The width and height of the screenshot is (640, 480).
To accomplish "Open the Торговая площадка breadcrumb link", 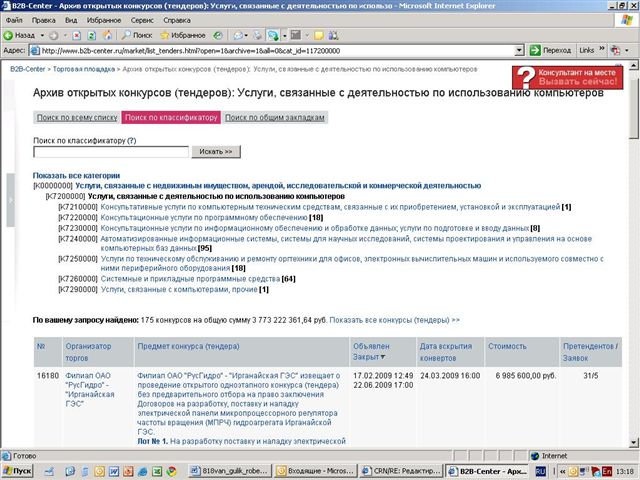I will pyautogui.click(x=84, y=69).
